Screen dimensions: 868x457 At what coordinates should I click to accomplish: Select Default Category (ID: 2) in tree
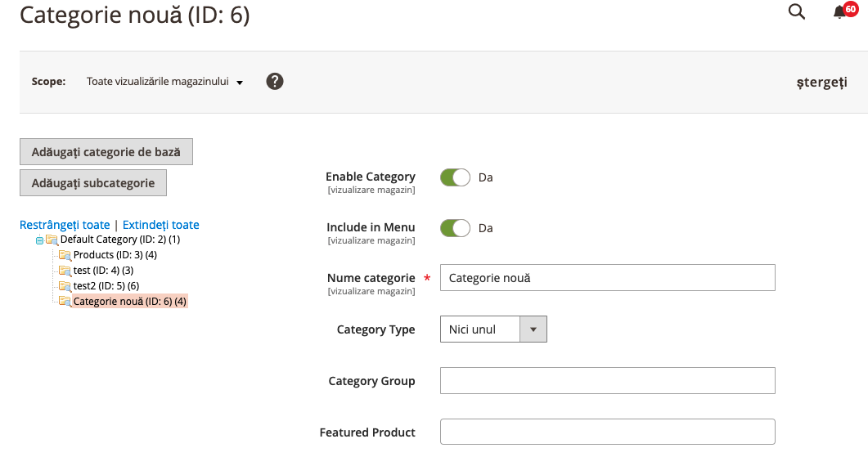point(120,240)
